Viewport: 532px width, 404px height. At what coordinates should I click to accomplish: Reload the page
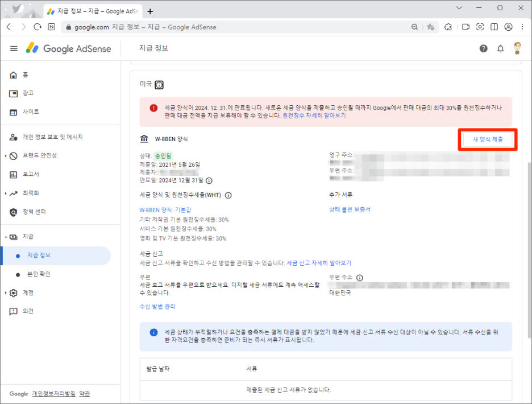tap(38, 27)
